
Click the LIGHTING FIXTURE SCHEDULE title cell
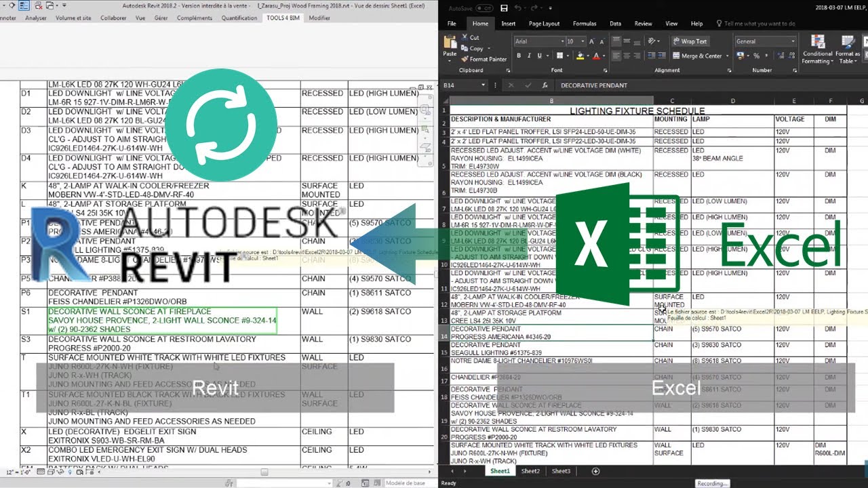point(637,110)
